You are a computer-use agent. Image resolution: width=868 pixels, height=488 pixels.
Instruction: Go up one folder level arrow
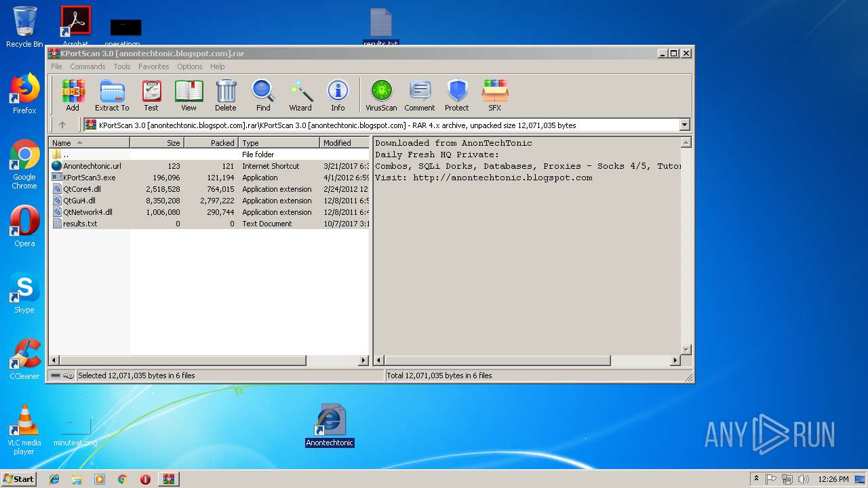[62, 125]
